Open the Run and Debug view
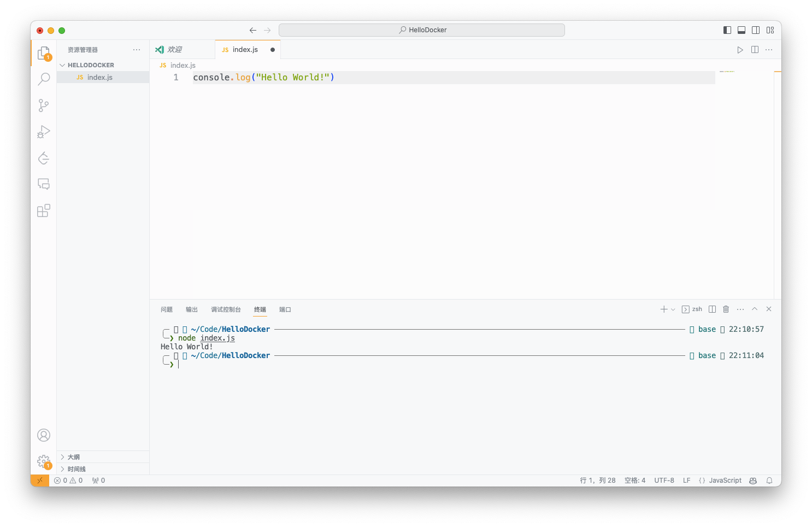Screen dimensions: 812x527 coord(44,132)
